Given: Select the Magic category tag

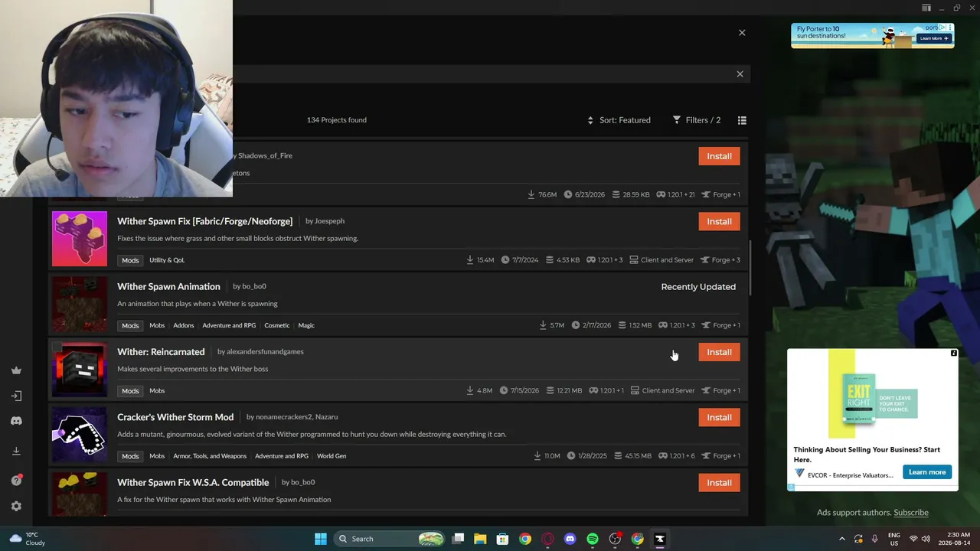Looking at the screenshot, I should click(x=306, y=325).
